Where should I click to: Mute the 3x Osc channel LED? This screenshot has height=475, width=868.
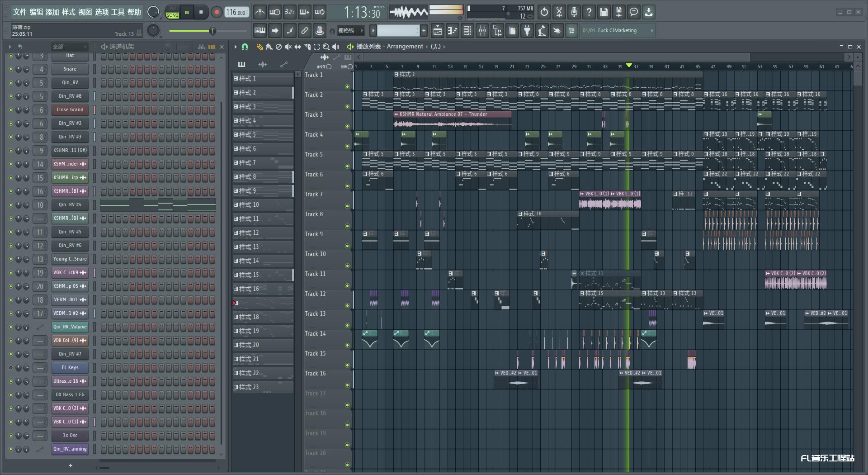(11, 436)
